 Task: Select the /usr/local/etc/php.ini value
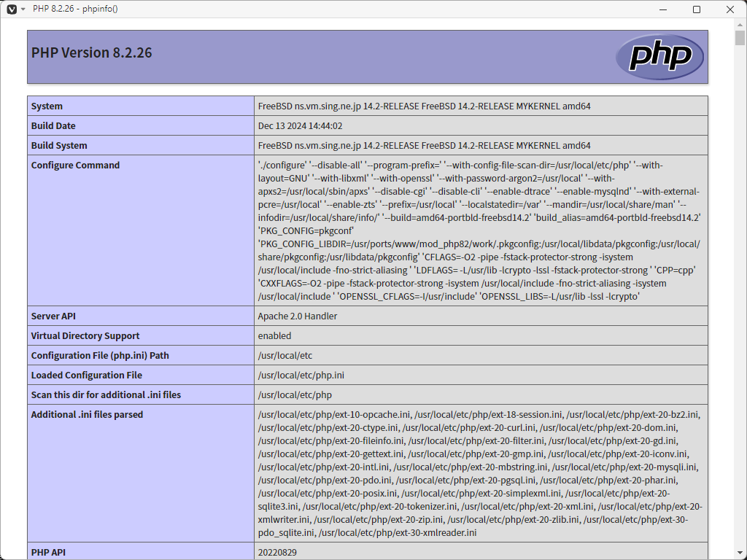(301, 376)
